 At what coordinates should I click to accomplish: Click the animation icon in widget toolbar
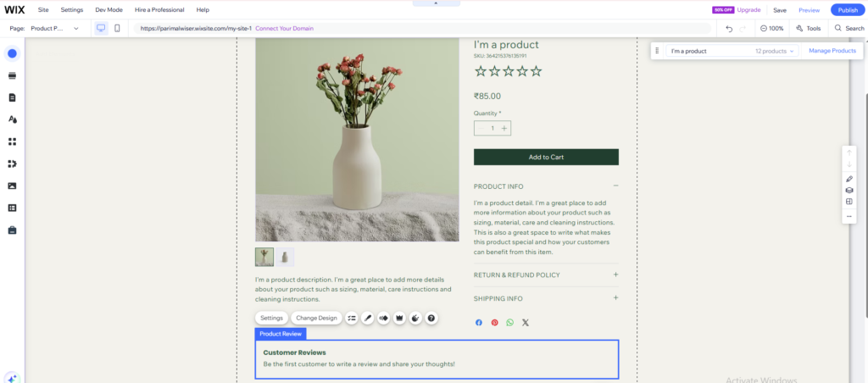(383, 319)
